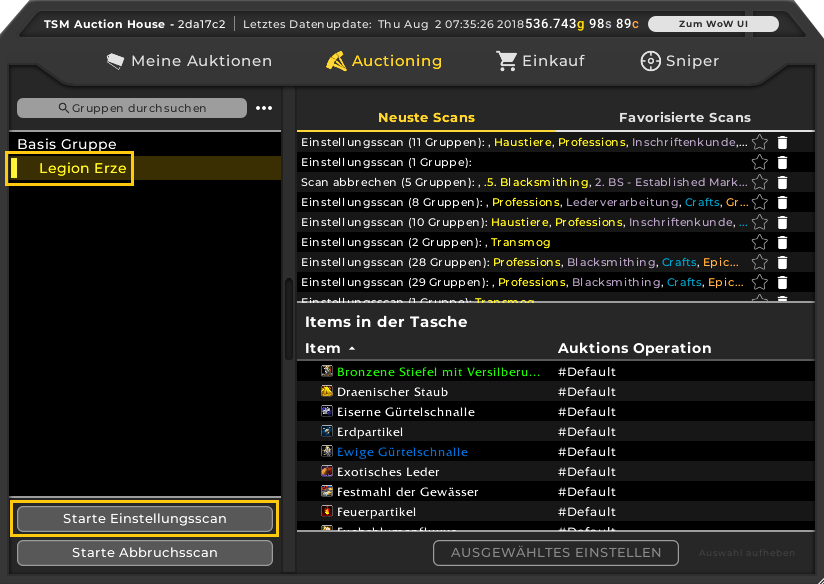Click the Ewige Gürtelschnalle item icon

point(326,451)
